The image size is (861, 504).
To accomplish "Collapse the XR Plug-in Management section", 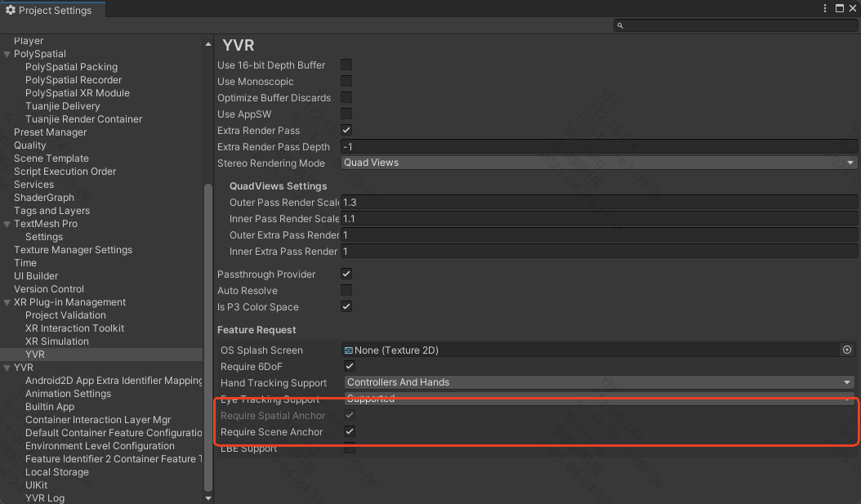I will pos(7,302).
